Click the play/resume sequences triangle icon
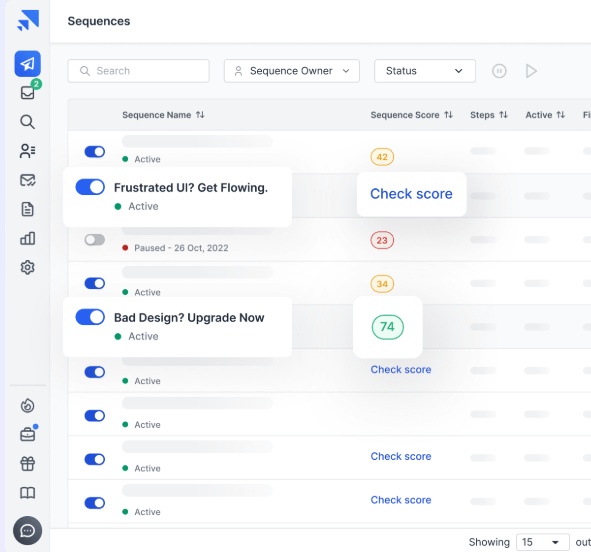Viewport: 591px width, 552px height. 531,71
